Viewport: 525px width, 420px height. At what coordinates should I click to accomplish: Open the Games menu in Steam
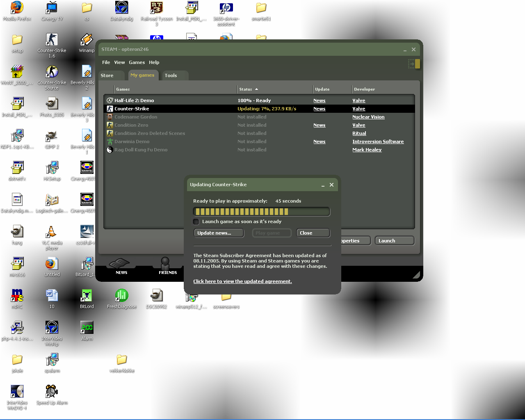coord(137,62)
